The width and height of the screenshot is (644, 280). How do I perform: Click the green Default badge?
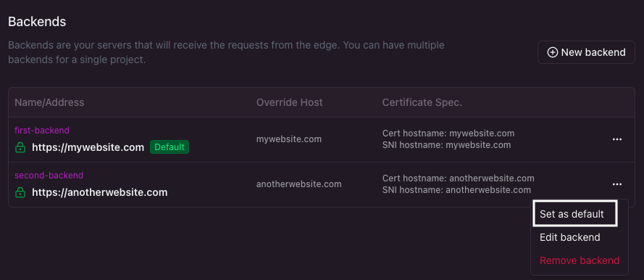tap(170, 147)
